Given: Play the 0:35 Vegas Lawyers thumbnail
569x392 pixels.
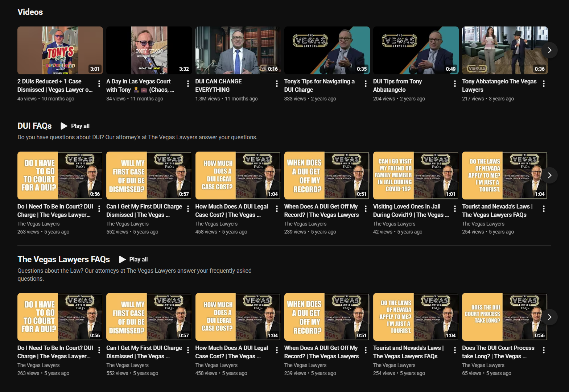Looking at the screenshot, I should click(327, 50).
